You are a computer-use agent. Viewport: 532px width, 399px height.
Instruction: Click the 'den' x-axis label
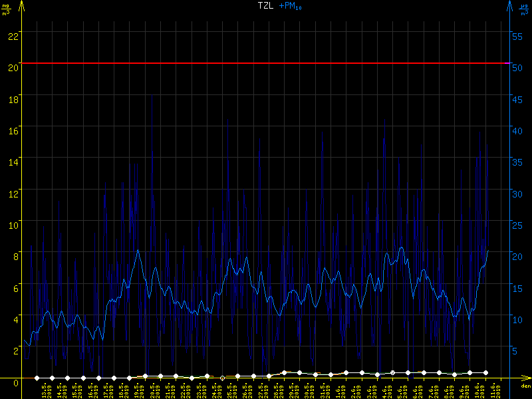pyautogui.click(x=525, y=386)
